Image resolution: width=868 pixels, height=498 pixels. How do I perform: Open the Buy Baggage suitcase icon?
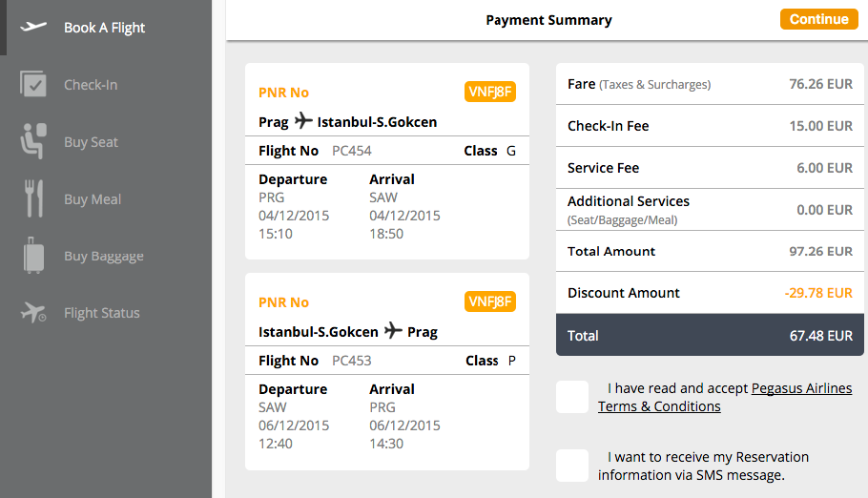(x=33, y=256)
